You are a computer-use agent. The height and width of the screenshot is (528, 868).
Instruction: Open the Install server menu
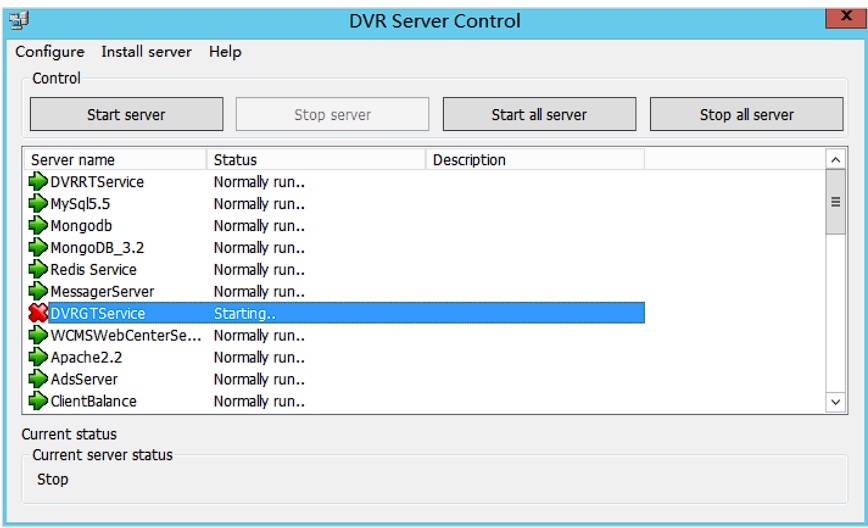coord(146,52)
